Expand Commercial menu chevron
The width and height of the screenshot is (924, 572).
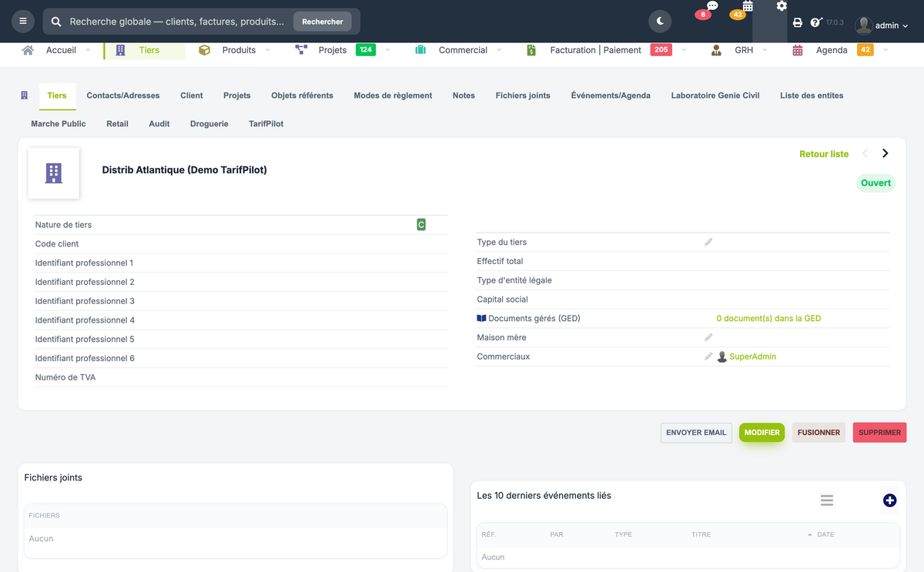499,50
